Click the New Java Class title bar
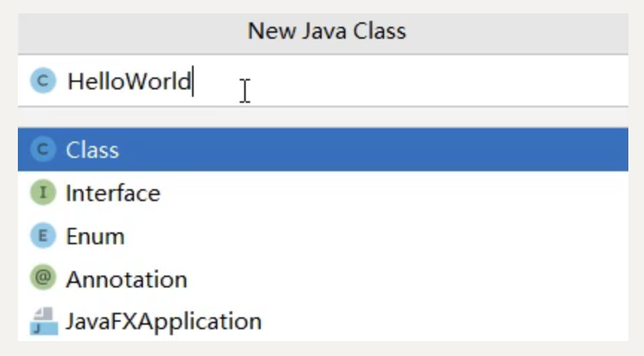This screenshot has width=644, height=356. [x=323, y=34]
